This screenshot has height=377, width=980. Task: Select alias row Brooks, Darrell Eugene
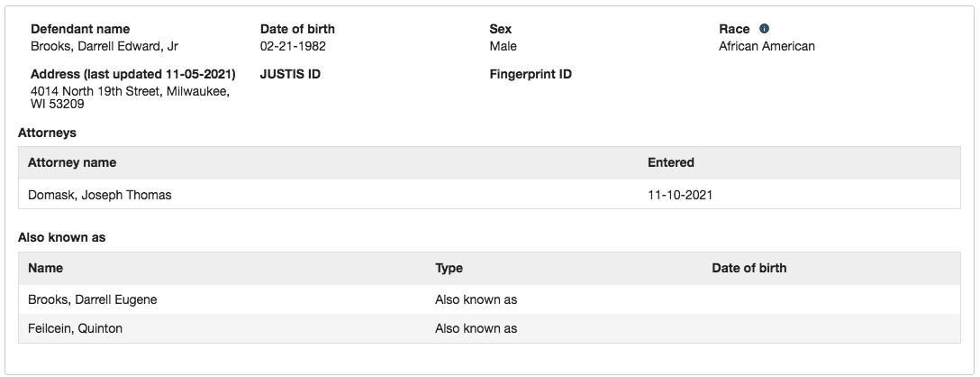coord(489,299)
